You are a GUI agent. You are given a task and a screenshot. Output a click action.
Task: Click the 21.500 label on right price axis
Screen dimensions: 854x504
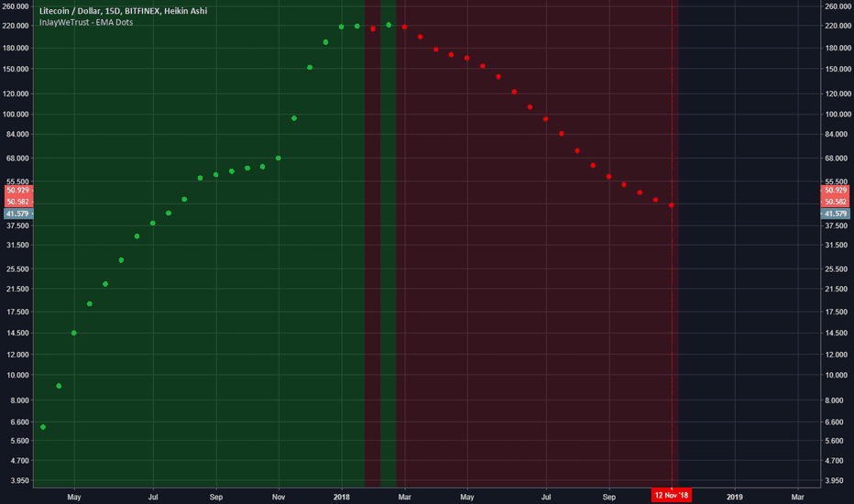coord(837,290)
